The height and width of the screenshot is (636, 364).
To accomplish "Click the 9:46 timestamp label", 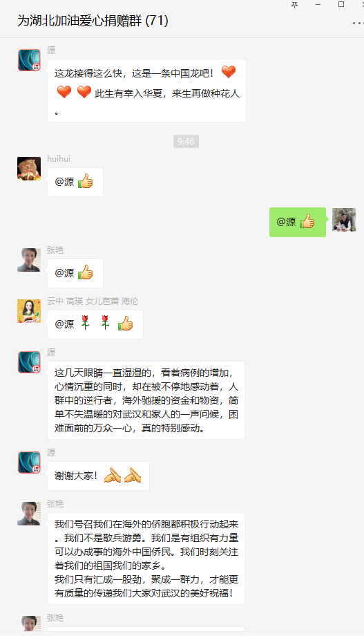I will click(186, 141).
